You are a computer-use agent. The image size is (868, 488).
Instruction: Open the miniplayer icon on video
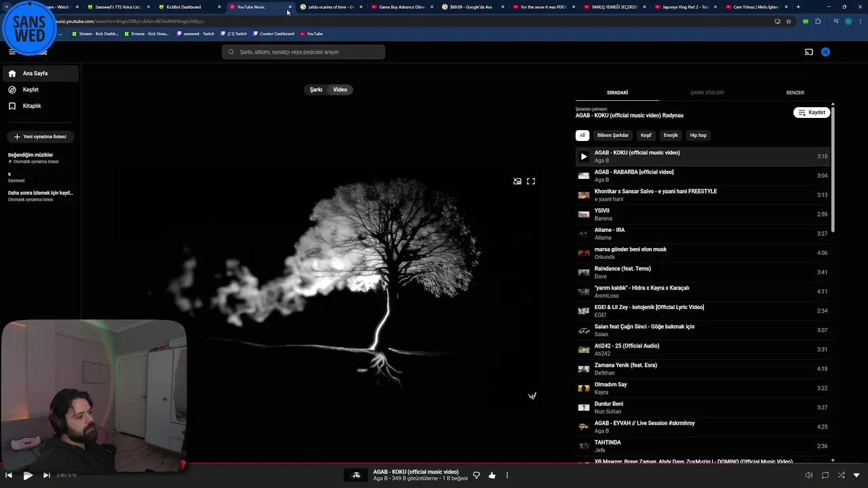point(517,181)
